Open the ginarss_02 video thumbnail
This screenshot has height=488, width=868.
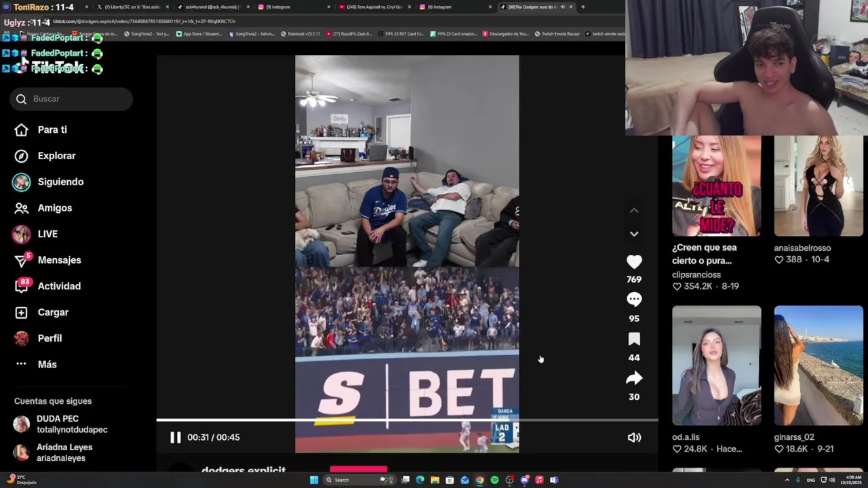click(x=818, y=365)
